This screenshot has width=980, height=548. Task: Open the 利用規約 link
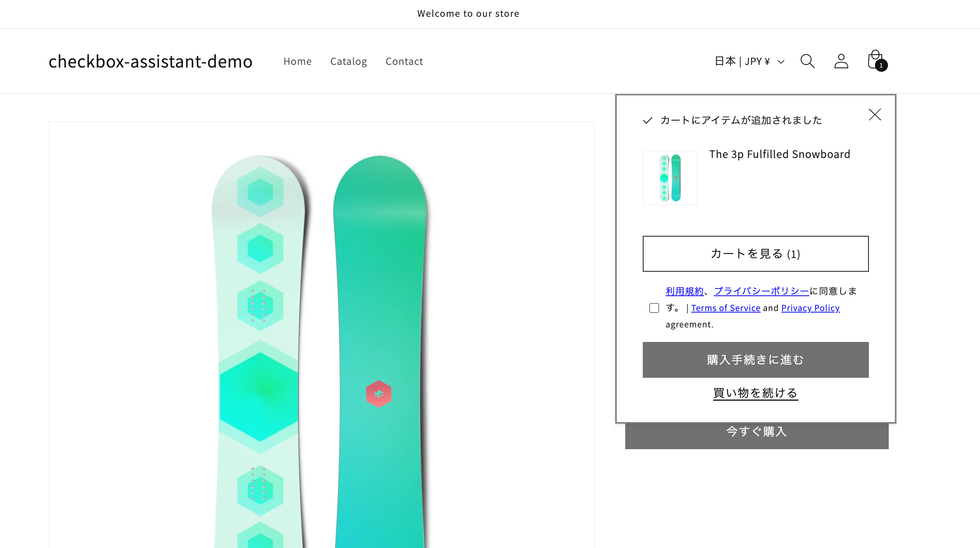coord(684,291)
